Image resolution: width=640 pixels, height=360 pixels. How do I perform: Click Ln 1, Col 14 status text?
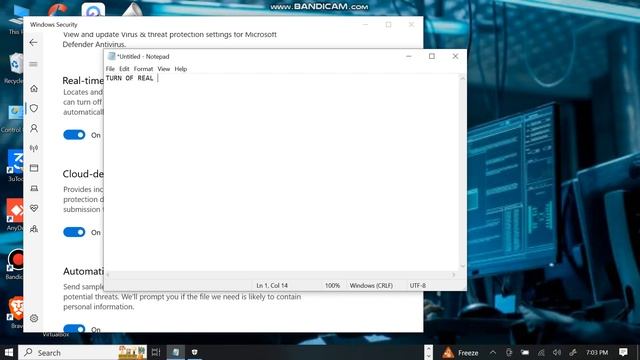[x=272, y=285]
